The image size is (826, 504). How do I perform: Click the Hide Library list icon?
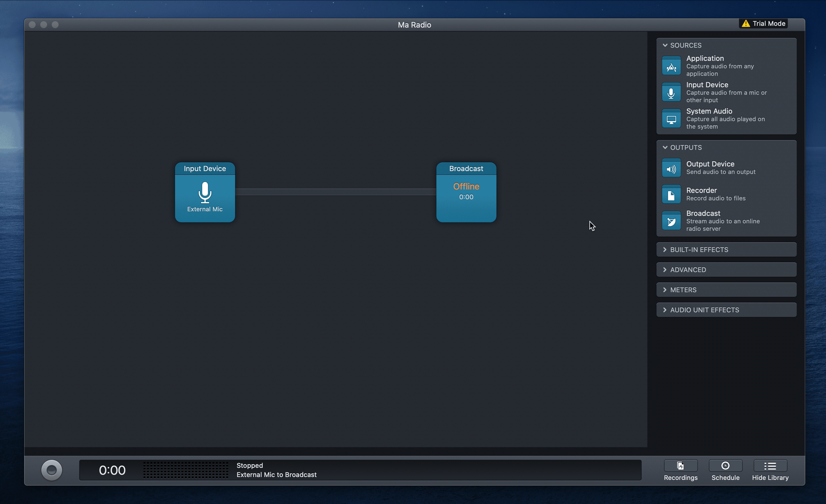(770, 466)
